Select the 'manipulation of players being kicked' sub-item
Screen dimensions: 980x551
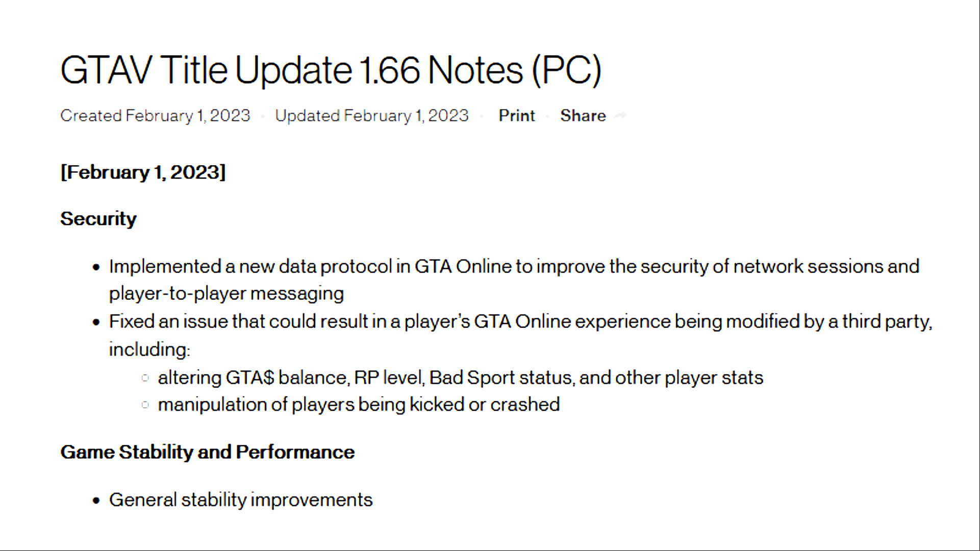click(359, 405)
